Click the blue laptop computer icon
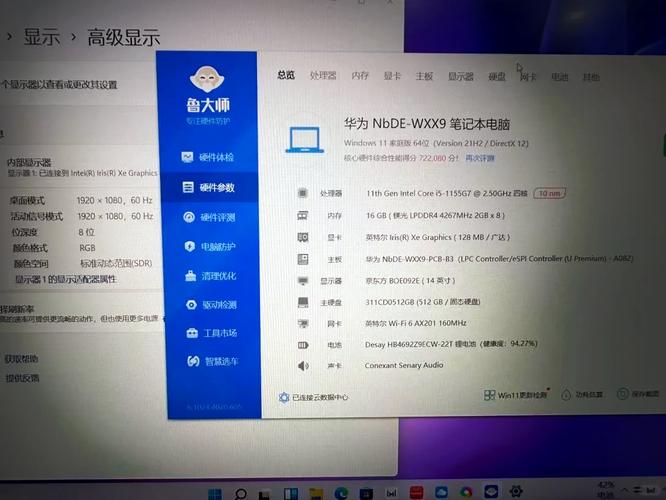Viewport: 666px width, 500px height. 304,140
